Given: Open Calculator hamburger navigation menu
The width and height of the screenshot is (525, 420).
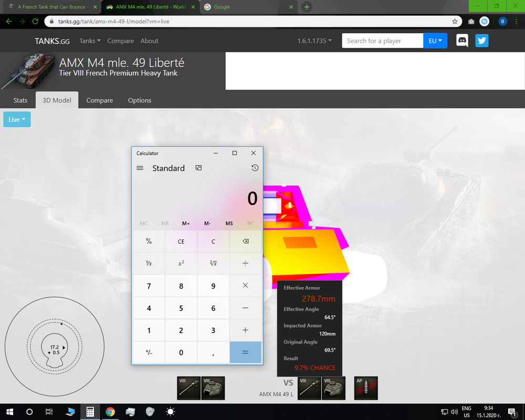Looking at the screenshot, I should pos(140,168).
